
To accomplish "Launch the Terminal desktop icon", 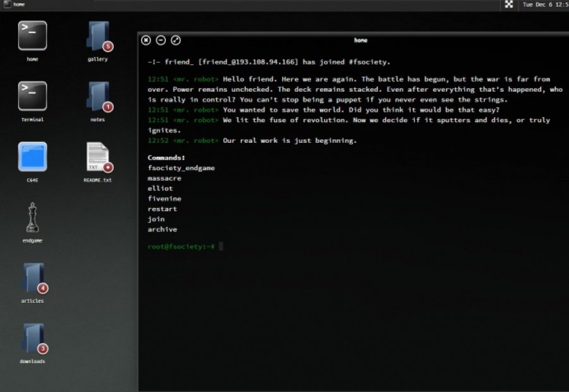I will (32, 96).
